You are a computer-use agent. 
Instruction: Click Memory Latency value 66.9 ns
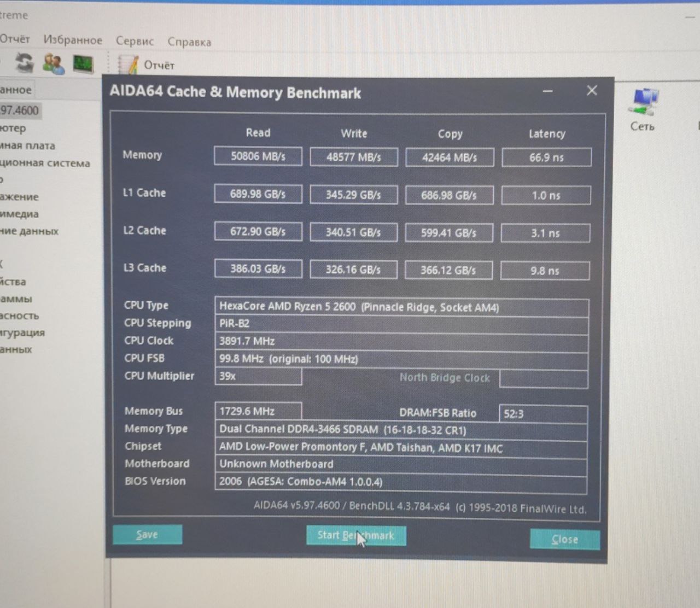pos(546,157)
